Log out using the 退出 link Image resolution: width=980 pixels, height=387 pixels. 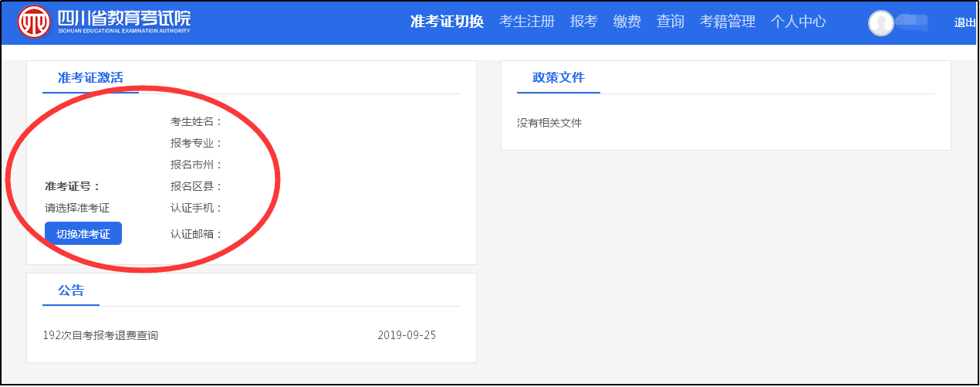[x=965, y=22]
